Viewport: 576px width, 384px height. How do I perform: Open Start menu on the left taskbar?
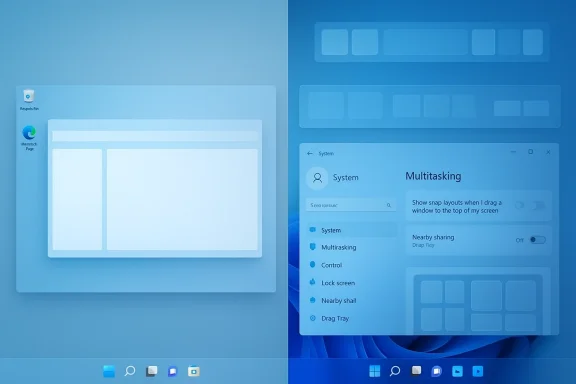[x=109, y=371]
